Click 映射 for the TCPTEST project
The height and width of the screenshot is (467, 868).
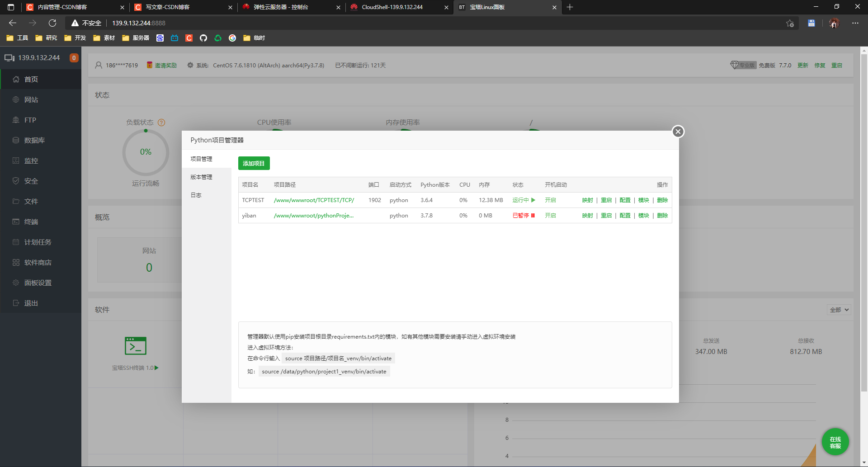pyautogui.click(x=587, y=200)
